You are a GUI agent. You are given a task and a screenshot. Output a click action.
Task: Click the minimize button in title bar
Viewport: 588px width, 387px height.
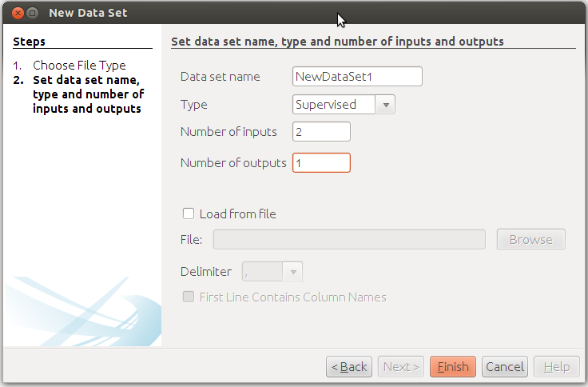(x=33, y=13)
